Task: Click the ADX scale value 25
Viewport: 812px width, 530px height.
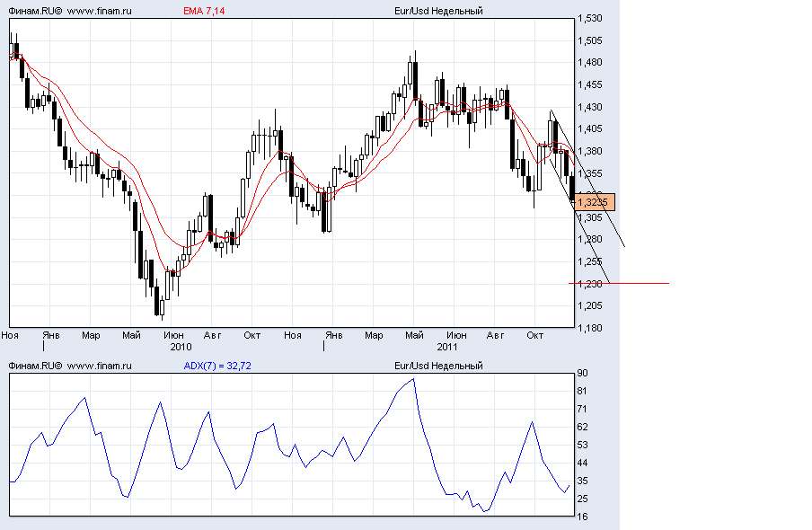Action: 582,499
